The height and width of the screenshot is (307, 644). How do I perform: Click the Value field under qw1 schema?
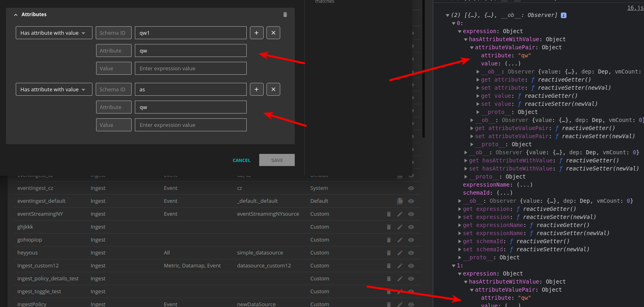tap(191, 68)
